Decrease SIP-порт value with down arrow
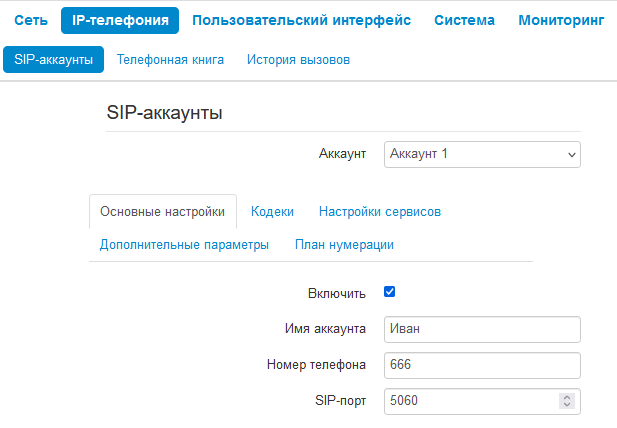The width and height of the screenshot is (617, 428). tap(567, 406)
